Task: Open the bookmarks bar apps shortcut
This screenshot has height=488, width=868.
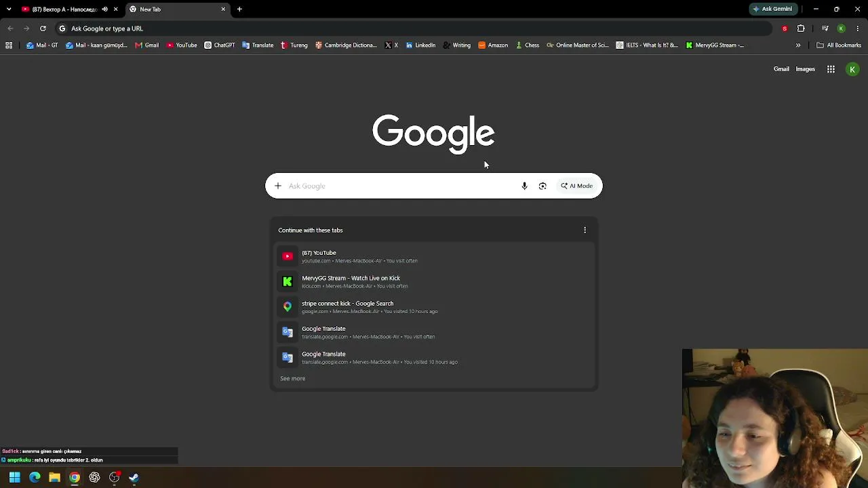Action: coord(9,45)
